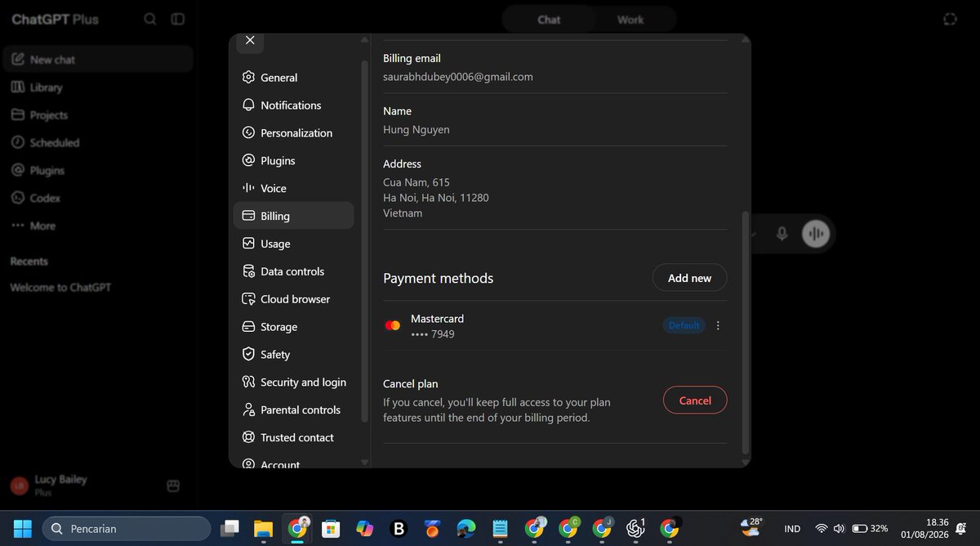Click the name Hung Nguyen
Image resolution: width=980 pixels, height=546 pixels.
pyautogui.click(x=416, y=129)
